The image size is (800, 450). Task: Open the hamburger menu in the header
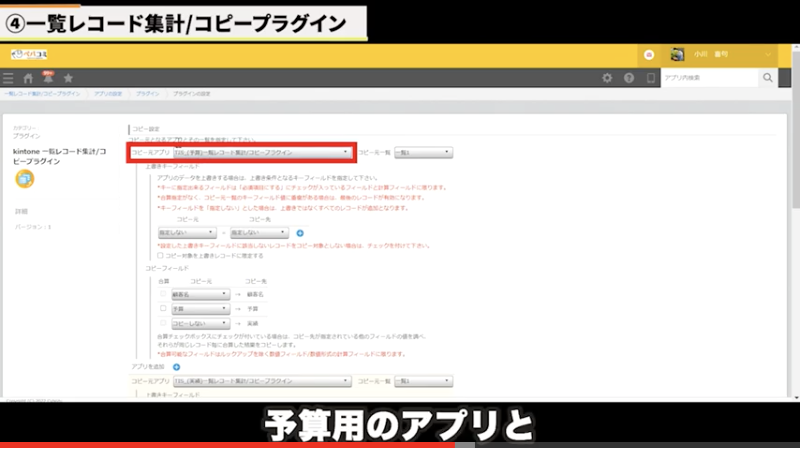[x=8, y=78]
